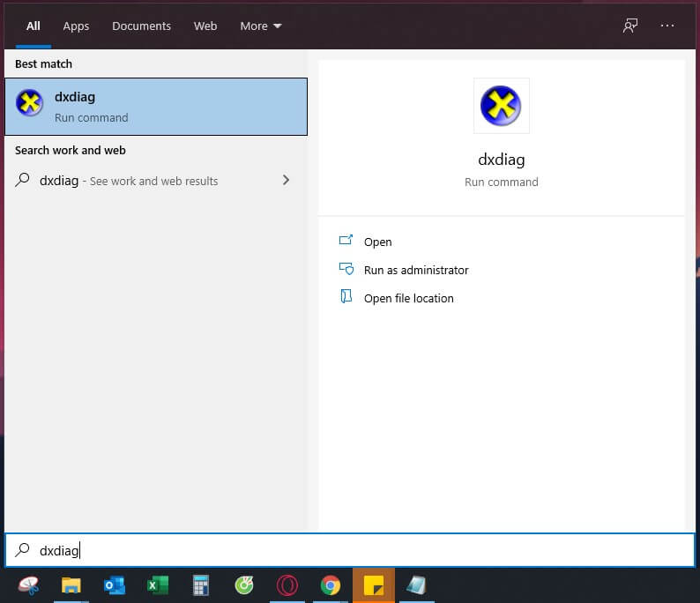Launch Outlook from the taskbar
The image size is (700, 603).
point(115,585)
